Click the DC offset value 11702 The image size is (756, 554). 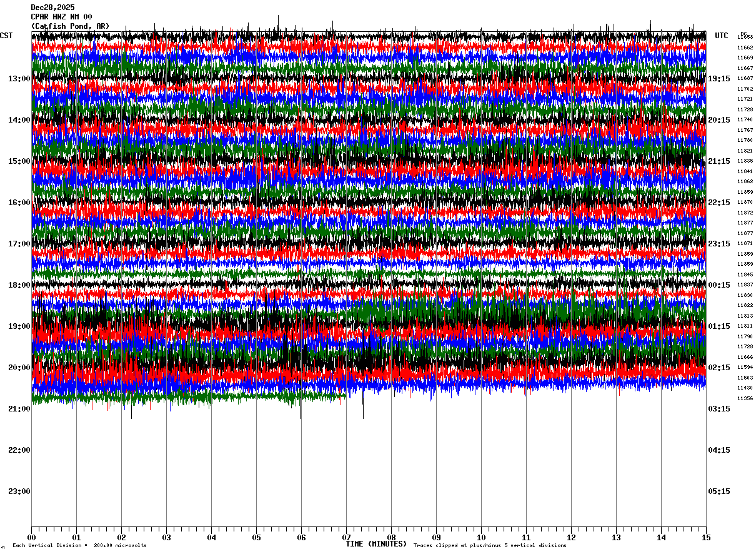pyautogui.click(x=745, y=89)
